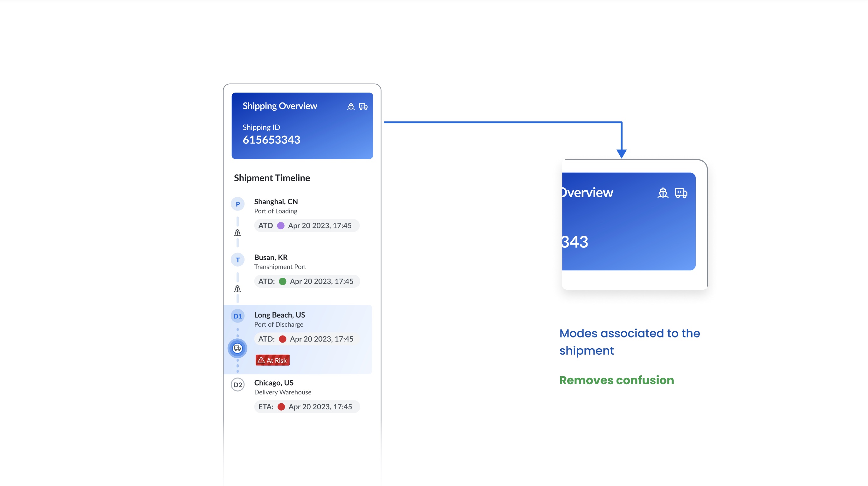Click the vessel icon below Shanghai marker
The image size is (868, 486).
pos(238,233)
